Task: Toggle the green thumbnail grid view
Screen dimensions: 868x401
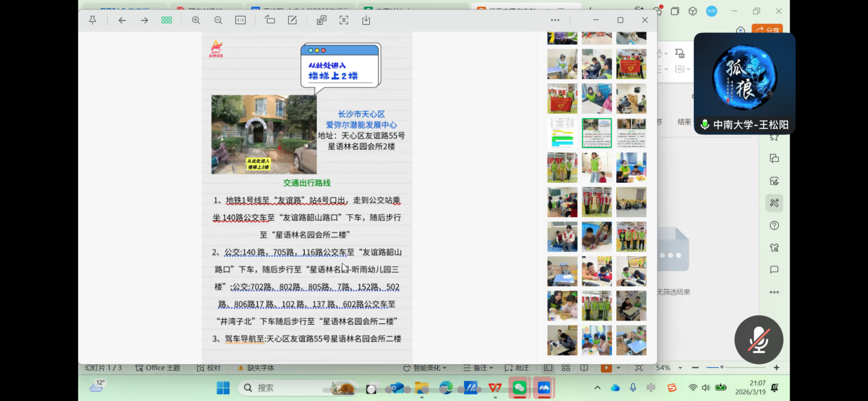Action: coord(167,21)
